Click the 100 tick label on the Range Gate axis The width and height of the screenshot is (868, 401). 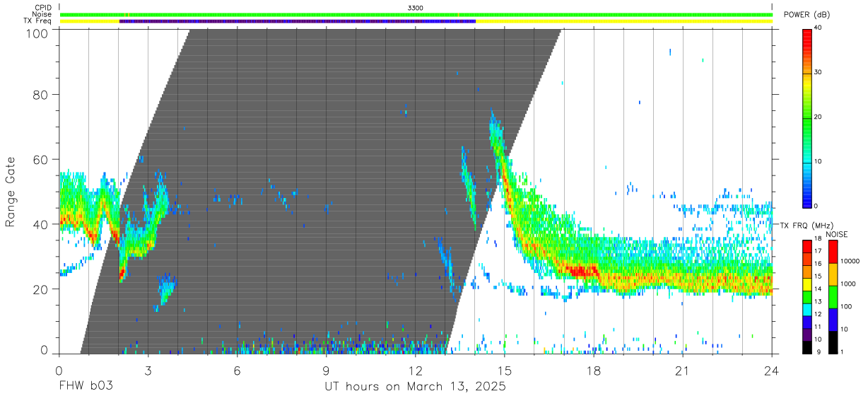pos(37,33)
